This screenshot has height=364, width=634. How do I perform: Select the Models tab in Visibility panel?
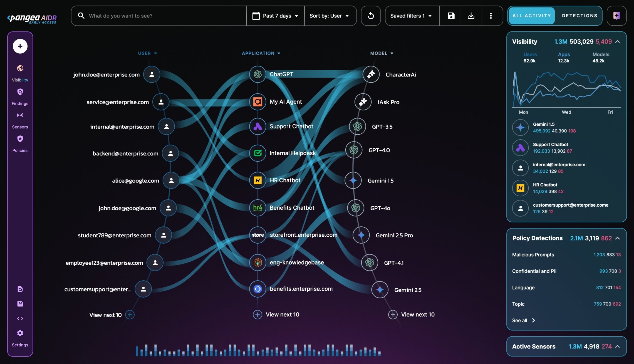click(601, 58)
